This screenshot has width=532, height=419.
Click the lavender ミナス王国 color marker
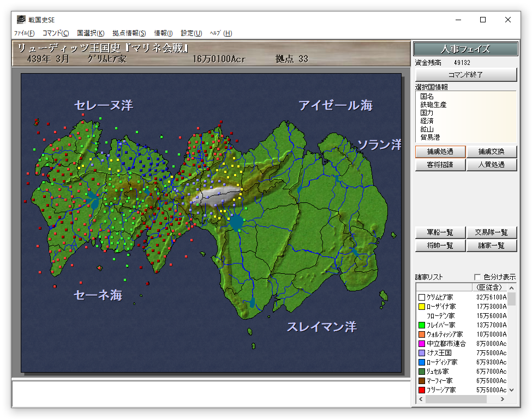[422, 353]
